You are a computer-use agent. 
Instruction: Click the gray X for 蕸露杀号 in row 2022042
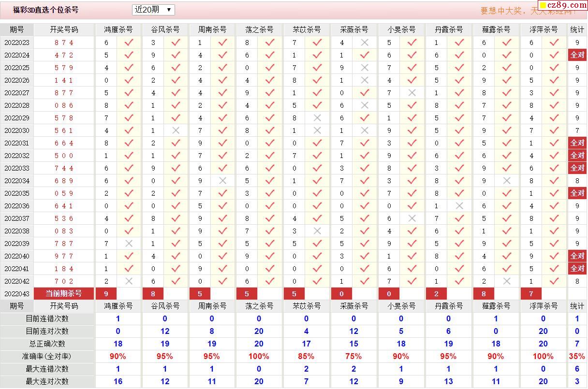tap(506, 281)
